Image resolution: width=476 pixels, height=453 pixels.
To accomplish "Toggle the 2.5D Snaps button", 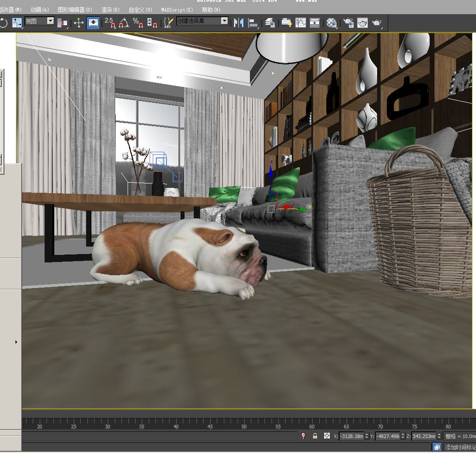I will (110, 23).
